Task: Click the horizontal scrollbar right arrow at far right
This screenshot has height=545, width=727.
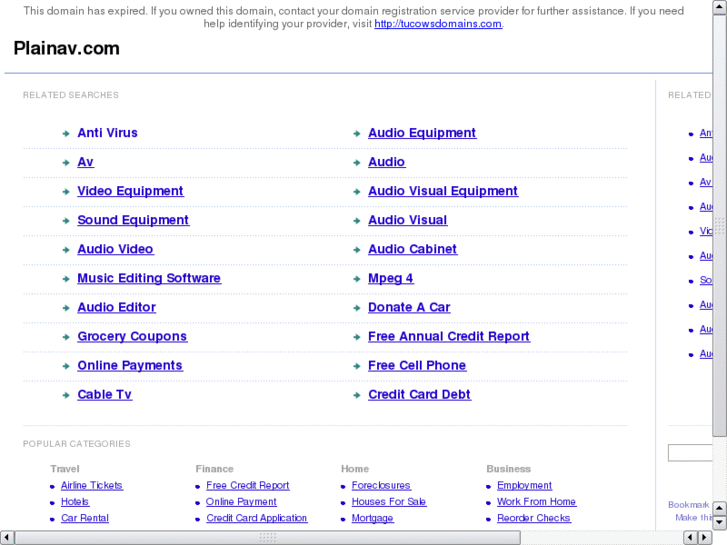Action: pyautogui.click(x=705, y=538)
